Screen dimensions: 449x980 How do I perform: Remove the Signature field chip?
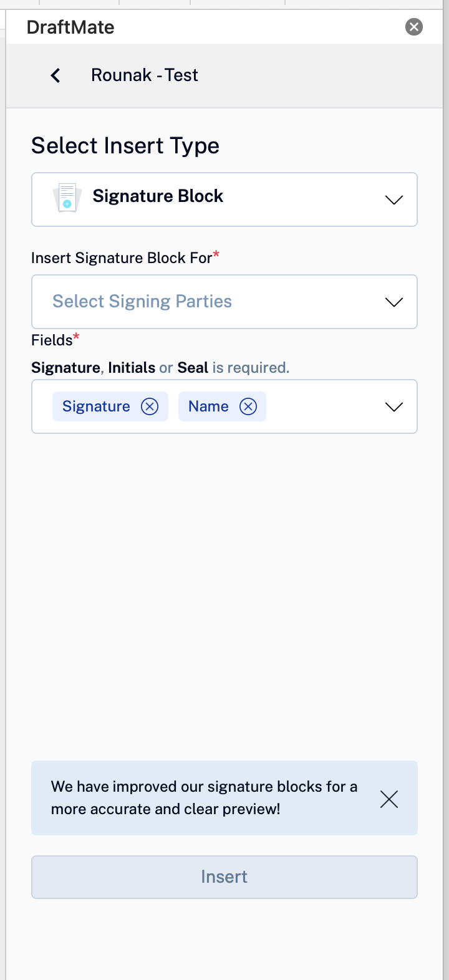[x=150, y=406]
